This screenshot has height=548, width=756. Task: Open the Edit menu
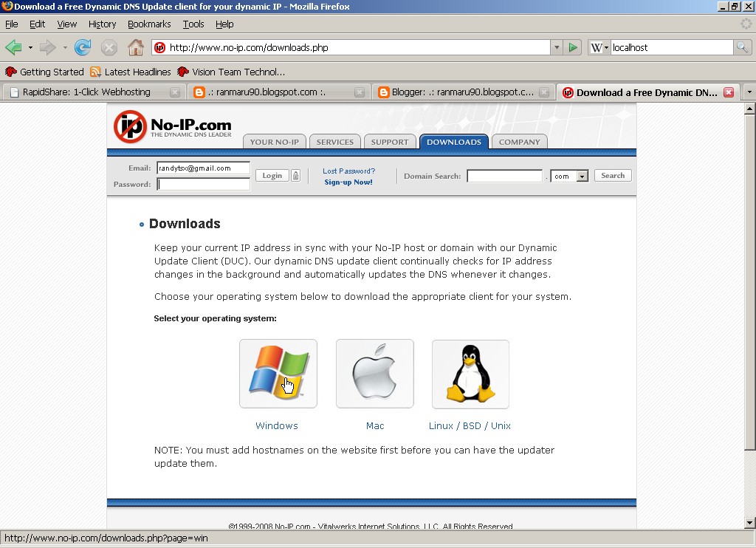point(37,24)
